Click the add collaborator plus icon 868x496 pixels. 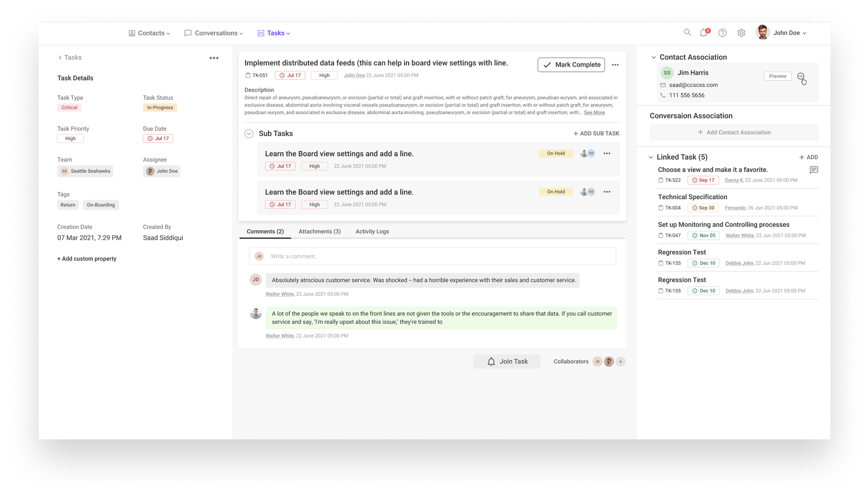click(x=620, y=361)
